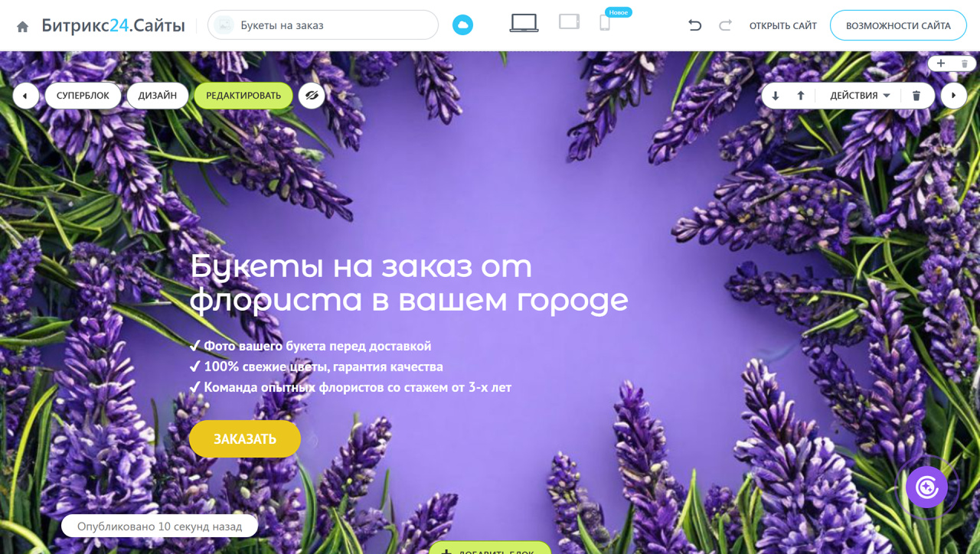980x554 pixels.
Task: Open ОТКРЫТЬ САЙТ link
Action: 783,26
